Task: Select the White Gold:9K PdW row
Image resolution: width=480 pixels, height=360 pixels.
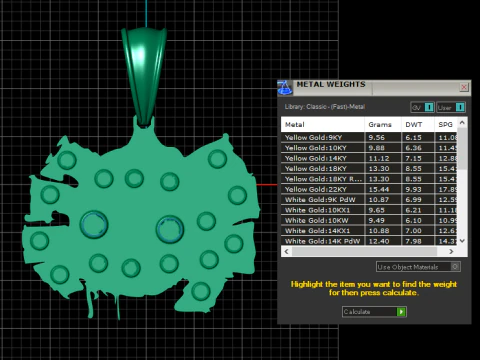Action: pos(369,199)
